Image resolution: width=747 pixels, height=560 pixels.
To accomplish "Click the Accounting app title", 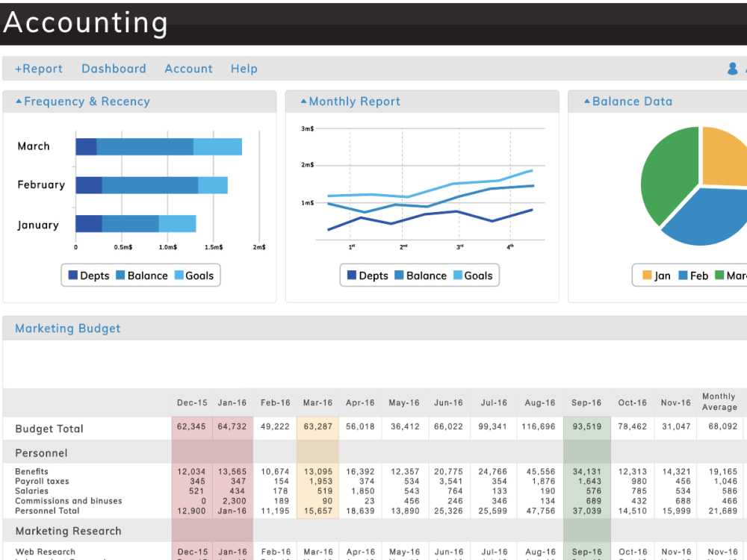I will [x=85, y=23].
